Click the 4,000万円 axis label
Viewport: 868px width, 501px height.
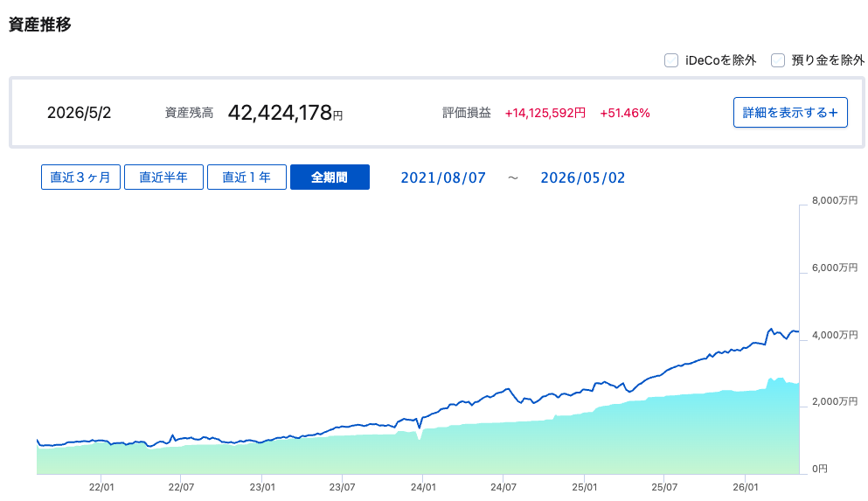(x=835, y=335)
